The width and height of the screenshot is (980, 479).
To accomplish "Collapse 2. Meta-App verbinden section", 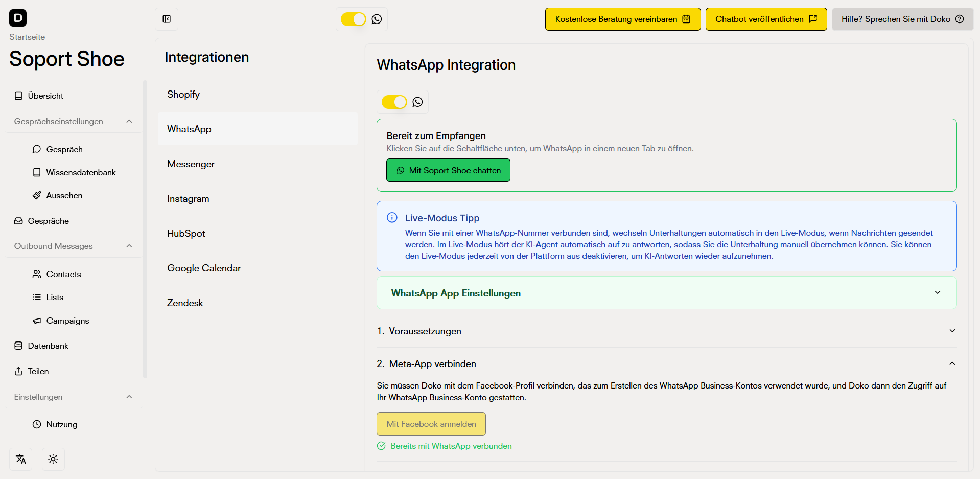I will [x=666, y=363].
